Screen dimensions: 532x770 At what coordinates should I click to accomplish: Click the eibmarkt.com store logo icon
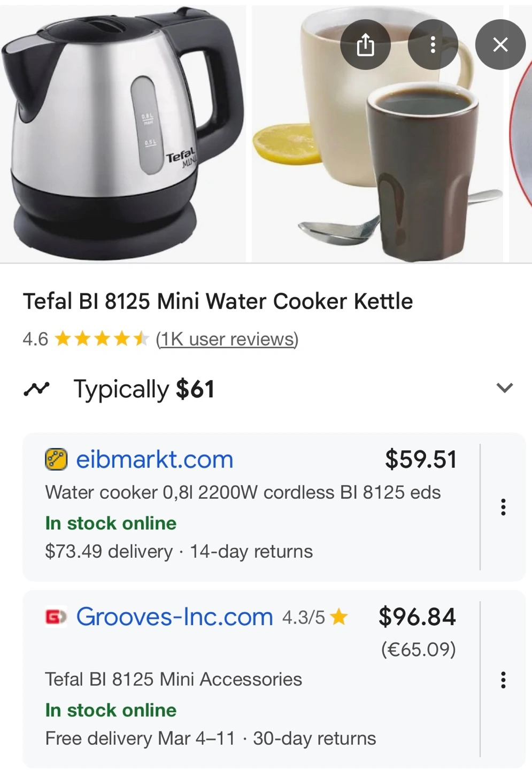(56, 459)
